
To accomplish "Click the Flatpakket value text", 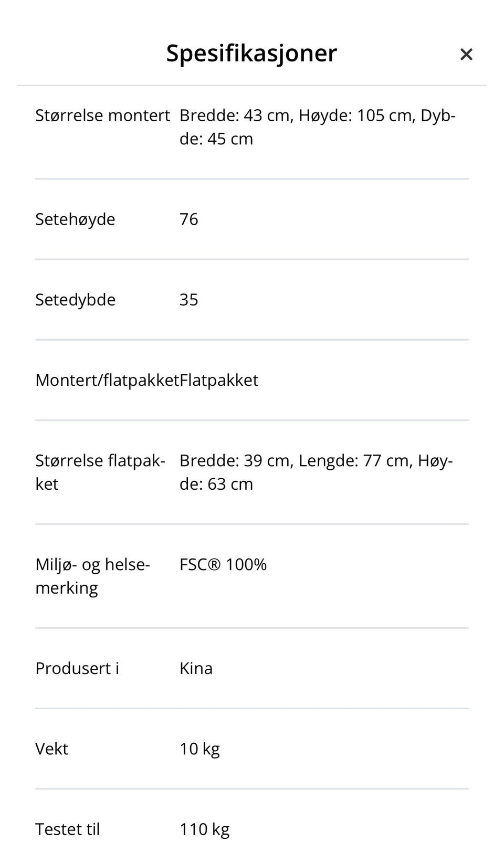I will [x=219, y=380].
